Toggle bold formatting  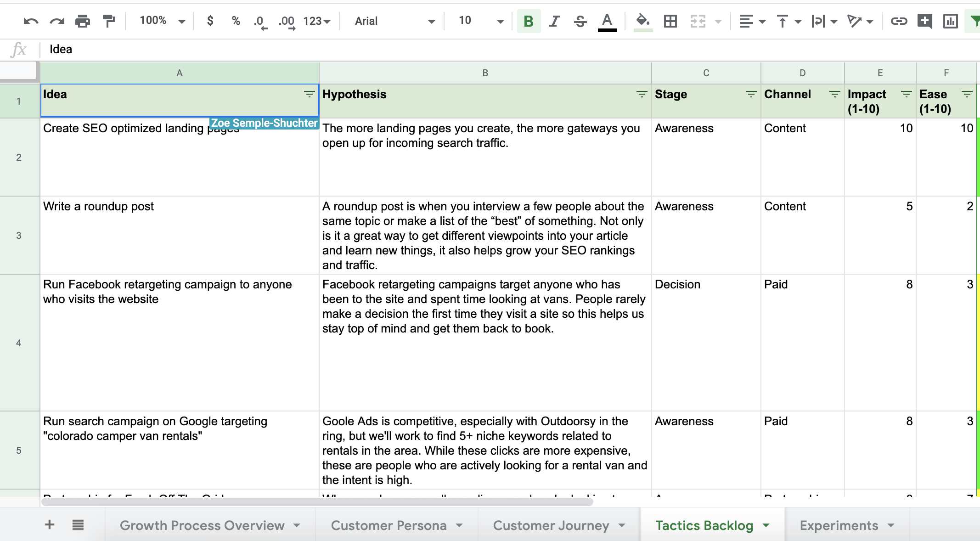coord(529,21)
